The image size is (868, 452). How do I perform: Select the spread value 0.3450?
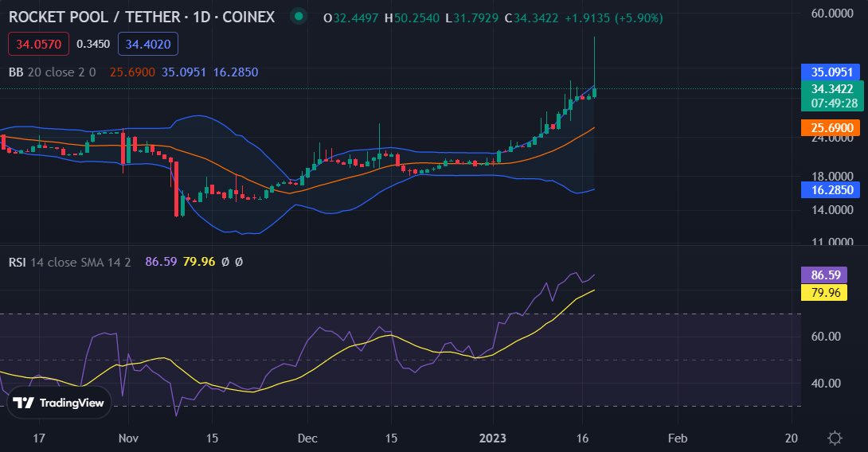click(x=93, y=45)
